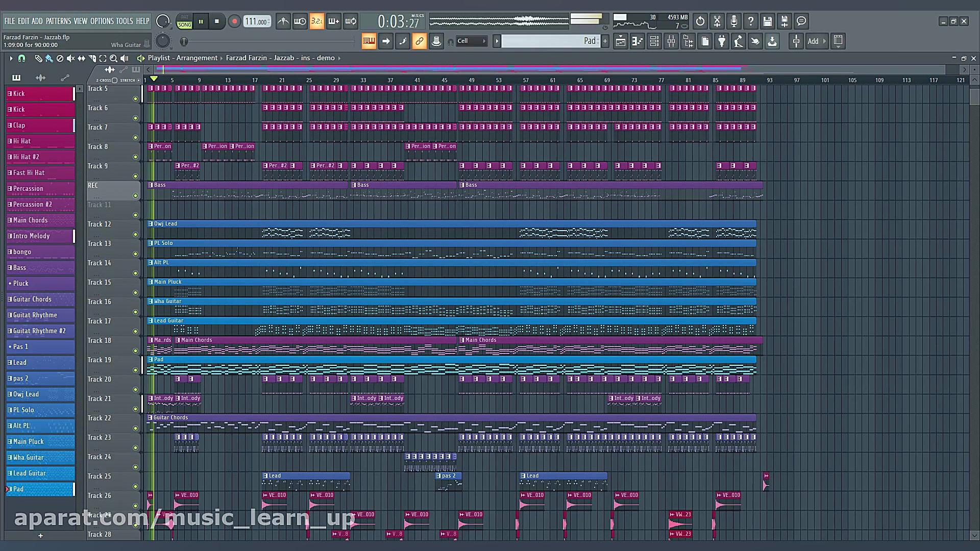The height and width of the screenshot is (551, 980).
Task: Stop playback with the stop button
Action: point(217,21)
